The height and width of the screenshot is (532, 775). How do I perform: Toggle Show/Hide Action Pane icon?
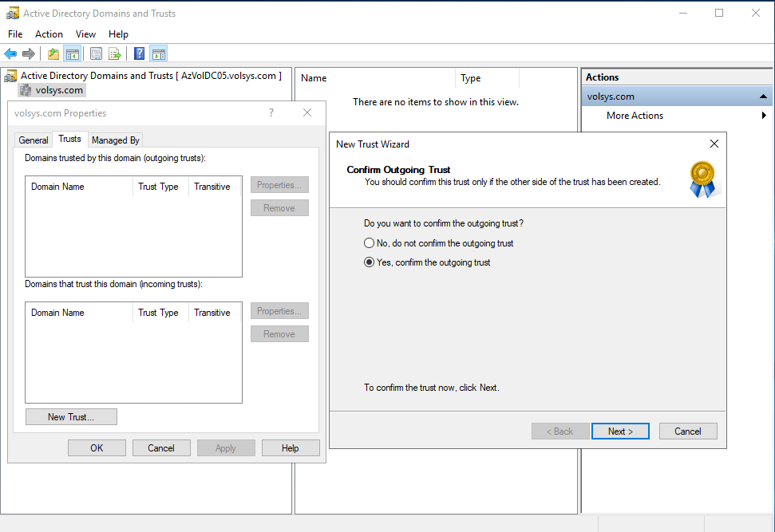point(158,54)
